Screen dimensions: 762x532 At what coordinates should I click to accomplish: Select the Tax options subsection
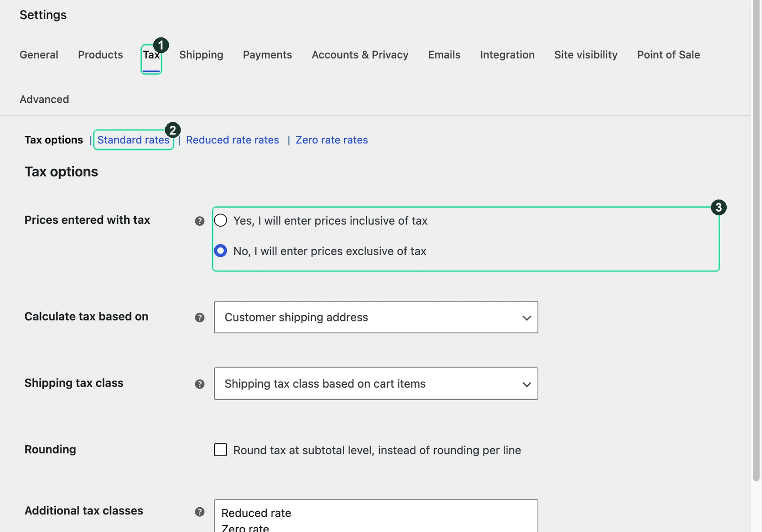(54, 140)
